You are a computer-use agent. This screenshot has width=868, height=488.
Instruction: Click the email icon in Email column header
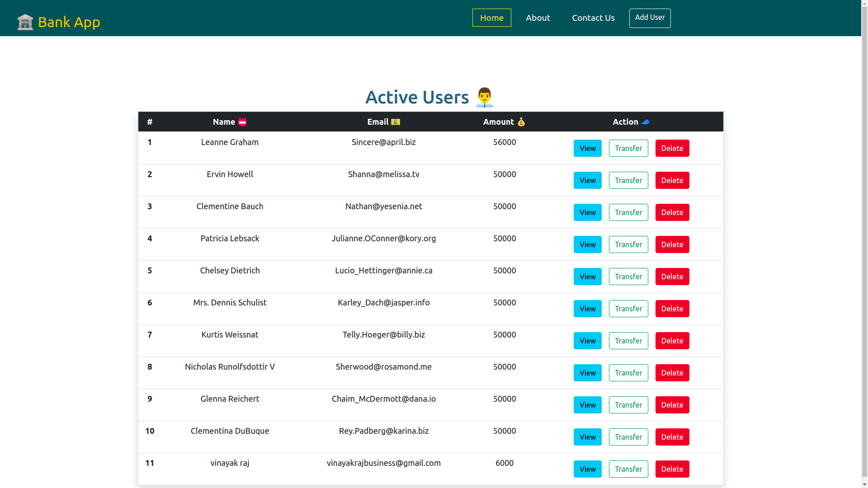395,122
